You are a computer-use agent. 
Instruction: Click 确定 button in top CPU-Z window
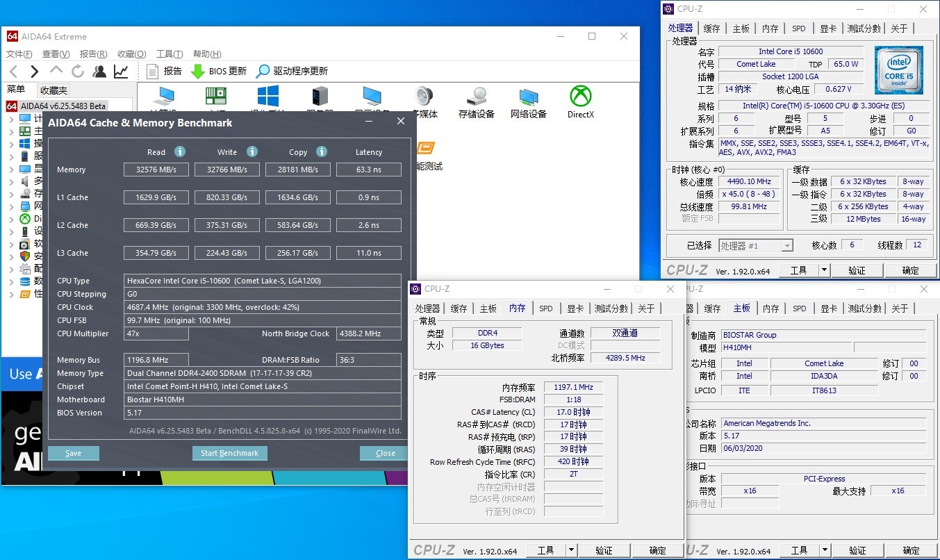point(911,270)
